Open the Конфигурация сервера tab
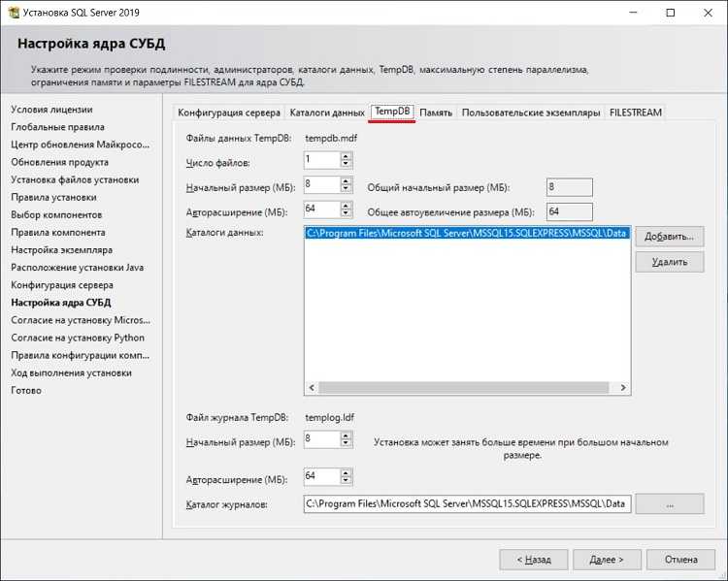 229,113
